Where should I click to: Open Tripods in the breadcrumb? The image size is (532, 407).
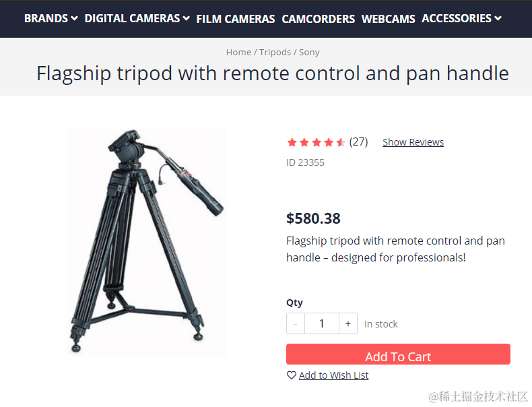tap(275, 53)
